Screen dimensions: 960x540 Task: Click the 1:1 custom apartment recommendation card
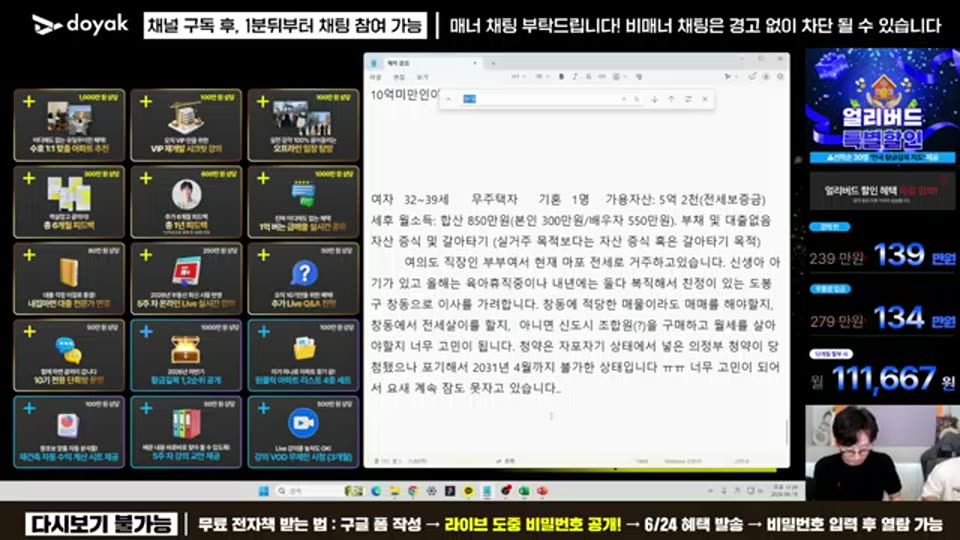click(x=69, y=126)
